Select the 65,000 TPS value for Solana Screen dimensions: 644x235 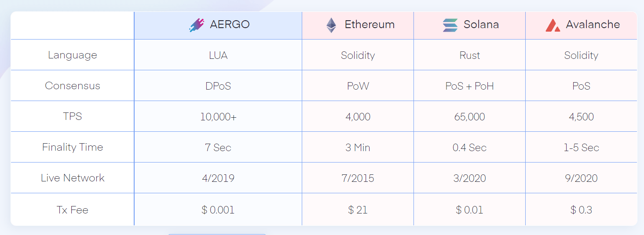tap(470, 117)
